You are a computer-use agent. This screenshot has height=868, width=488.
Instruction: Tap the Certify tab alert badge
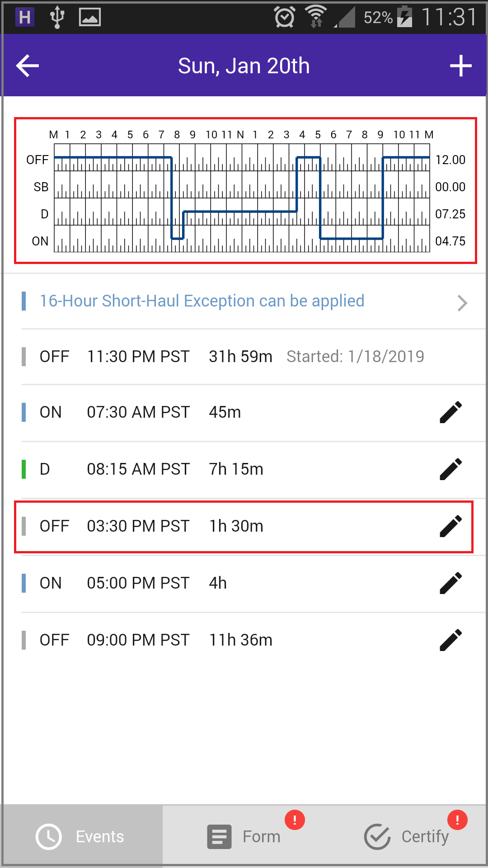457,820
